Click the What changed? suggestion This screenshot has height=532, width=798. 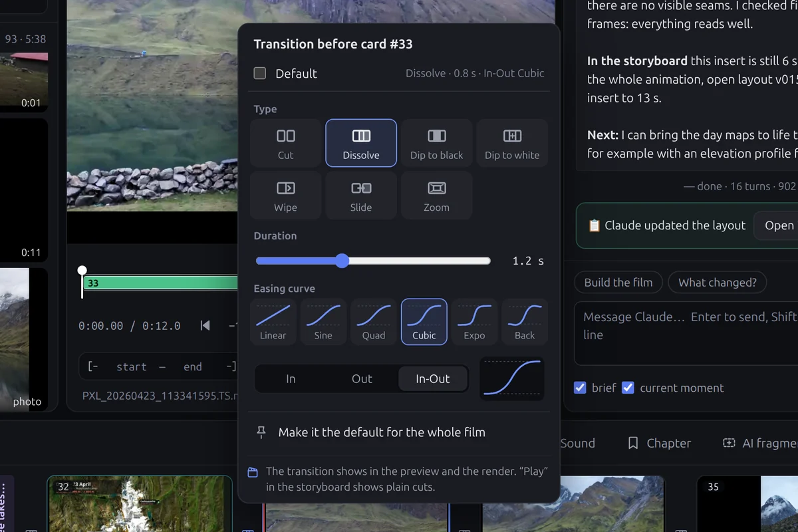(717, 282)
